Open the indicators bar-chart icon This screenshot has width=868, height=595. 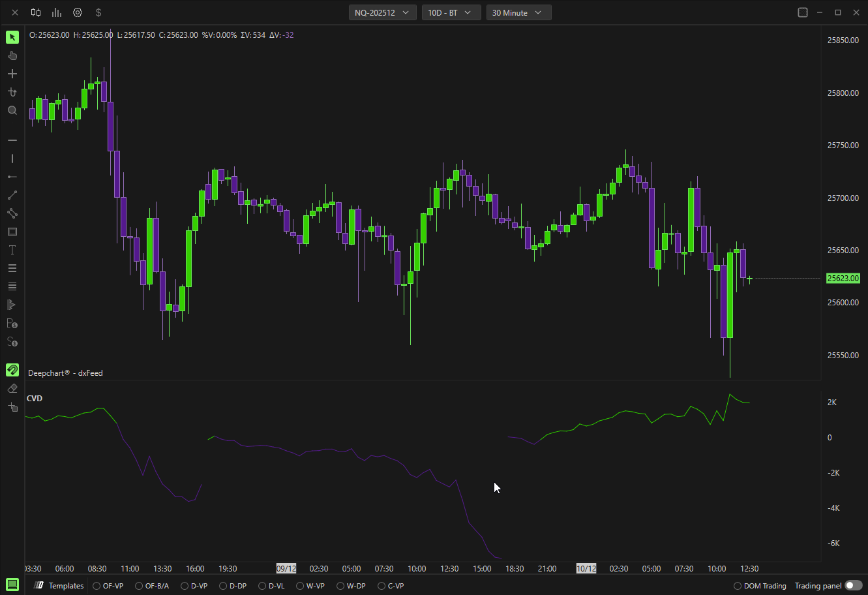click(x=57, y=12)
